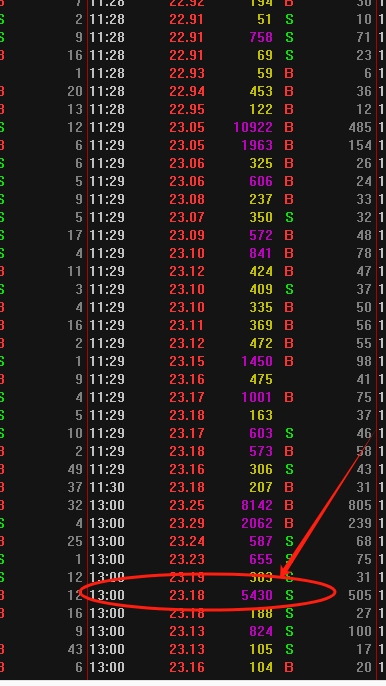
Task: Click the 841 volume cell
Action: click(261, 253)
